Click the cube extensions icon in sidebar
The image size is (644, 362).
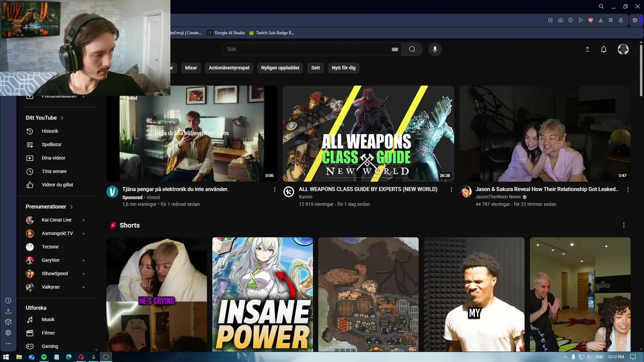point(8,322)
